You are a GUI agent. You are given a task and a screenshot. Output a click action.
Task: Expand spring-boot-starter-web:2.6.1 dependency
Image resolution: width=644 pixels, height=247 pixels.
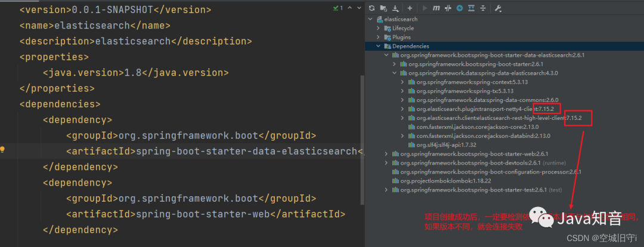coord(386,154)
